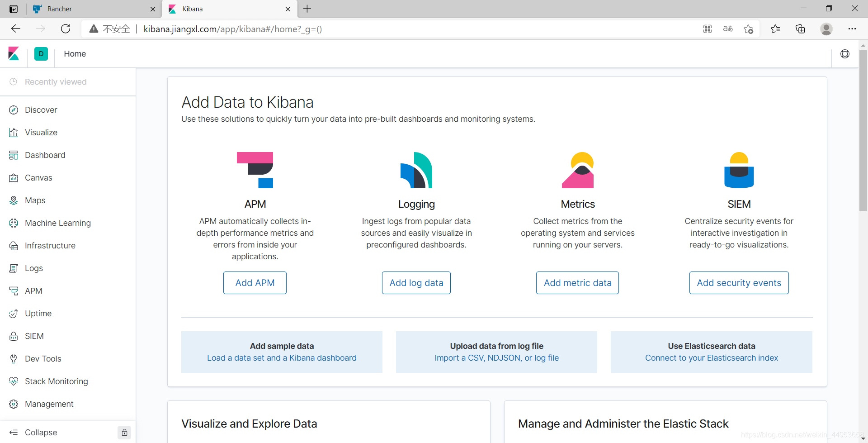Click the Dashboard sidebar icon
The height and width of the screenshot is (443, 868).
coord(14,155)
